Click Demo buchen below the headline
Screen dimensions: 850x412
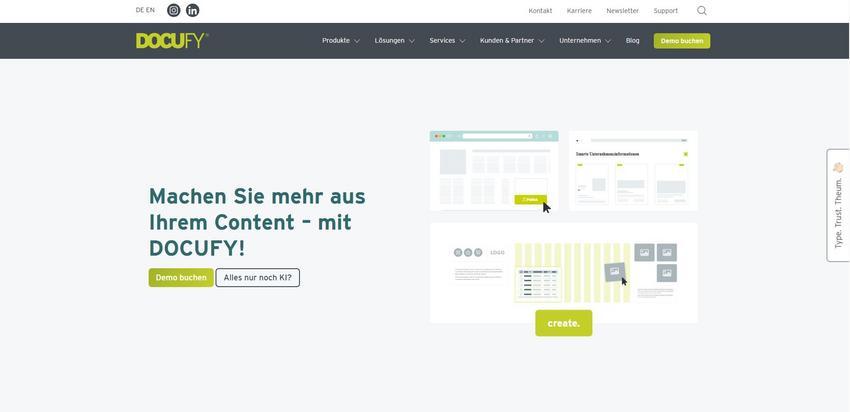(181, 278)
